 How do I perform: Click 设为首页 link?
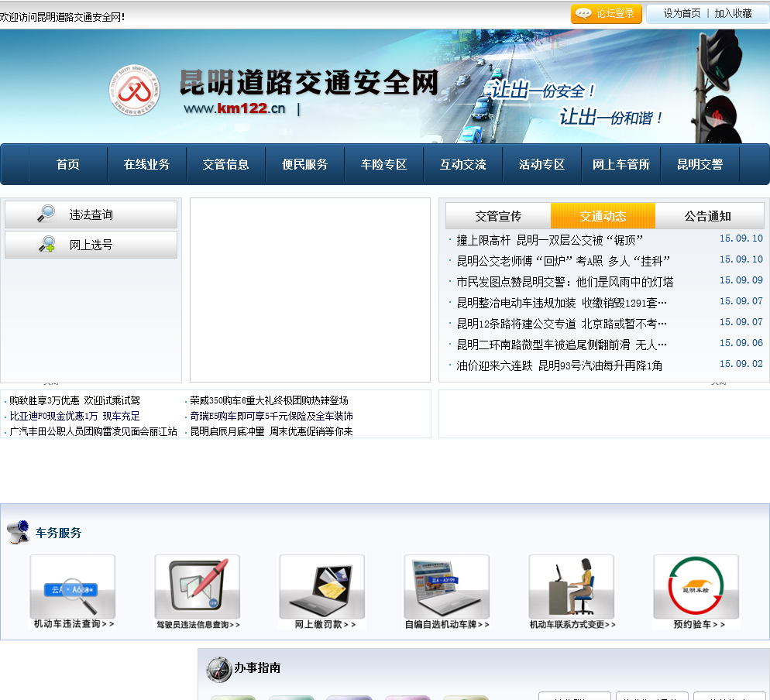(682, 14)
